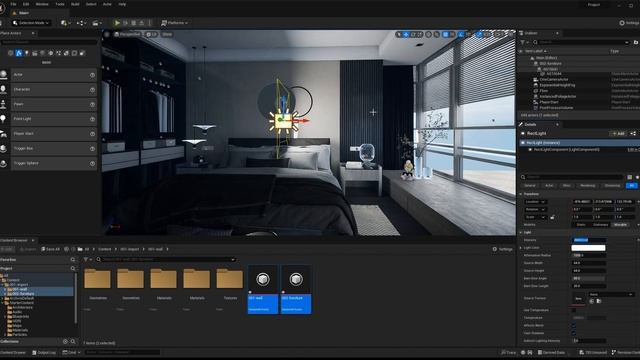Click the Stop simulation button
This screenshot has height=360, width=640.
coord(133,23)
